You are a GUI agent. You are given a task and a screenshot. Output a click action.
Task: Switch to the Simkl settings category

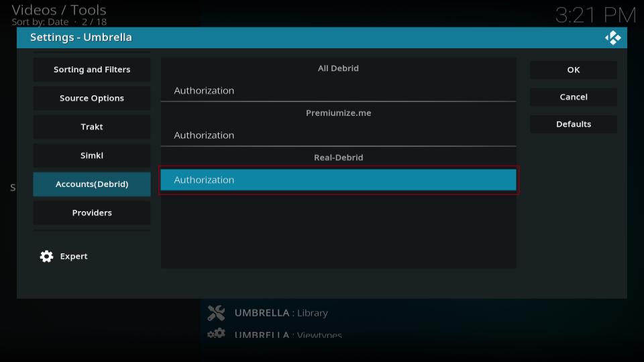[92, 156]
